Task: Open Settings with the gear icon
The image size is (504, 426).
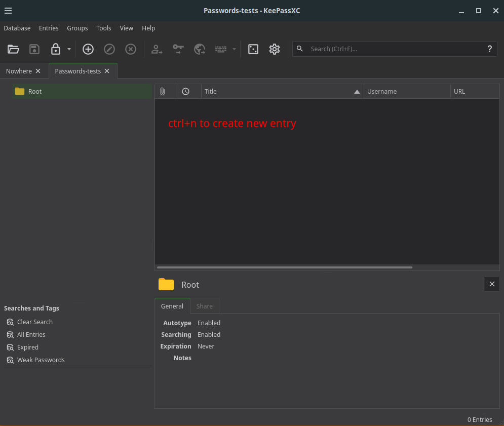Action: pos(275,49)
